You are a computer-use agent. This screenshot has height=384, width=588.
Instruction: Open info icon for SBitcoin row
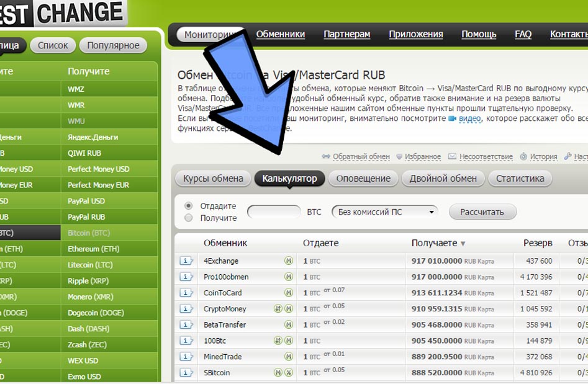coord(186,373)
